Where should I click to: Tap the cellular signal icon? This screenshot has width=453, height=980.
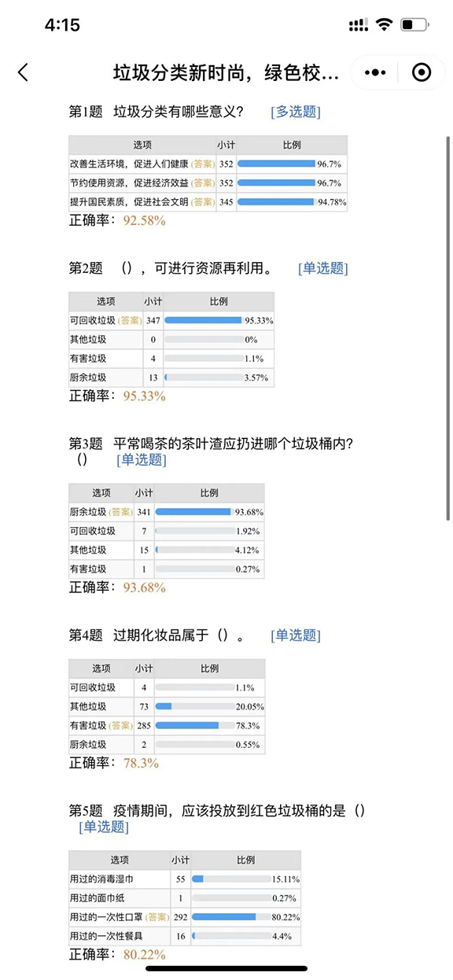pos(358,24)
